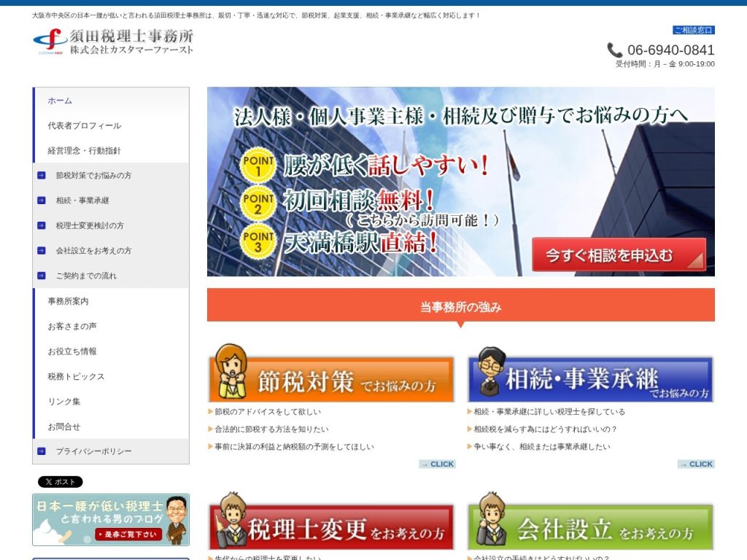Click phone number 06-6940-0841
747x560 pixels.
(671, 50)
